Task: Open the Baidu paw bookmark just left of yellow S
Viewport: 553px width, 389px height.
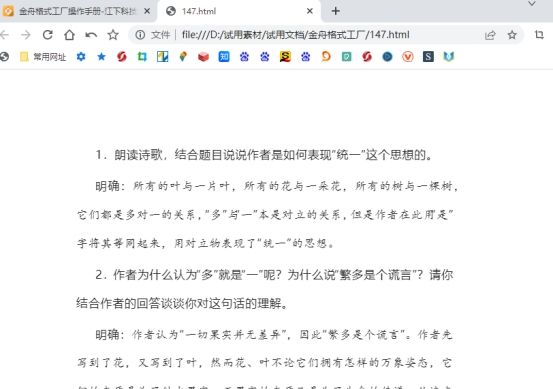Action: pos(265,56)
